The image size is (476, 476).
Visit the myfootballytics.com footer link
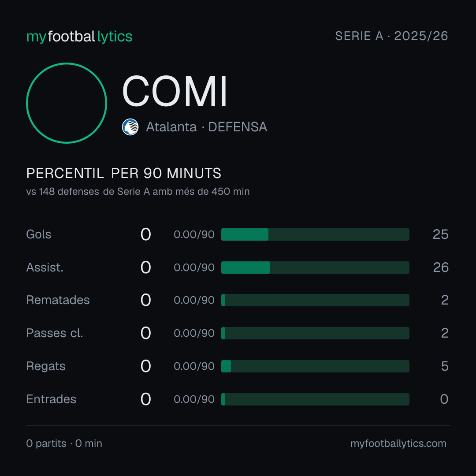398,443
